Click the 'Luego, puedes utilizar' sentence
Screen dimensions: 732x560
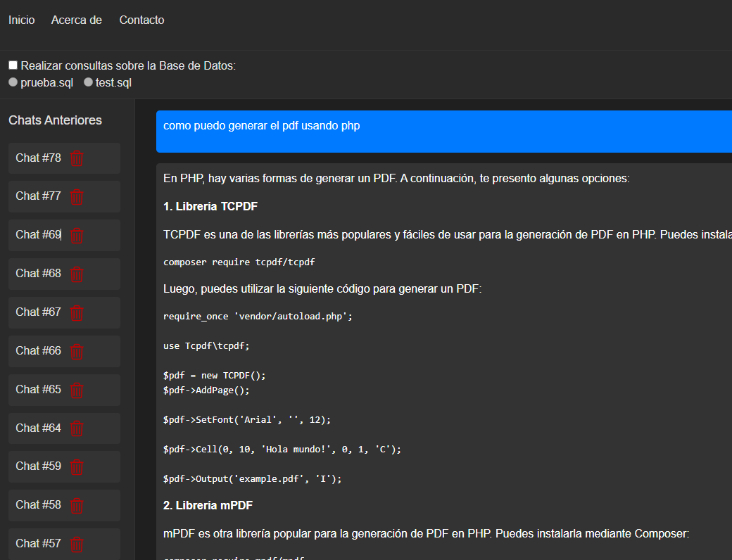point(322,289)
